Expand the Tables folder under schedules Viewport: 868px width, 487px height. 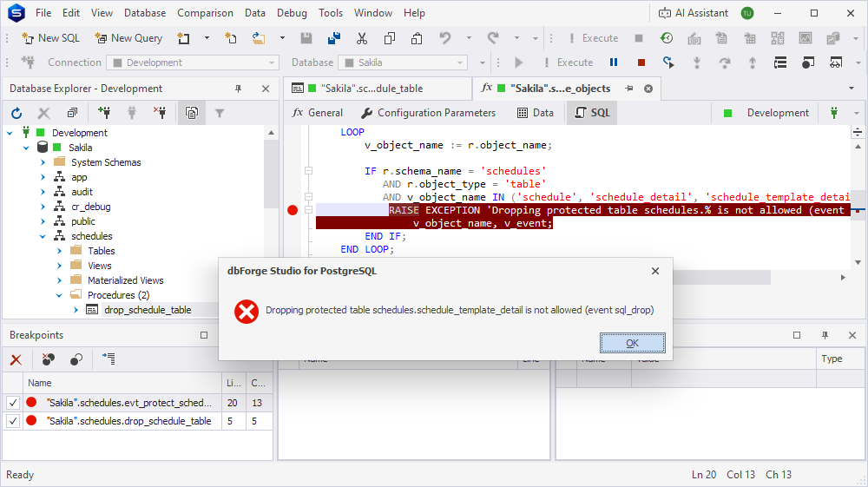tap(59, 251)
